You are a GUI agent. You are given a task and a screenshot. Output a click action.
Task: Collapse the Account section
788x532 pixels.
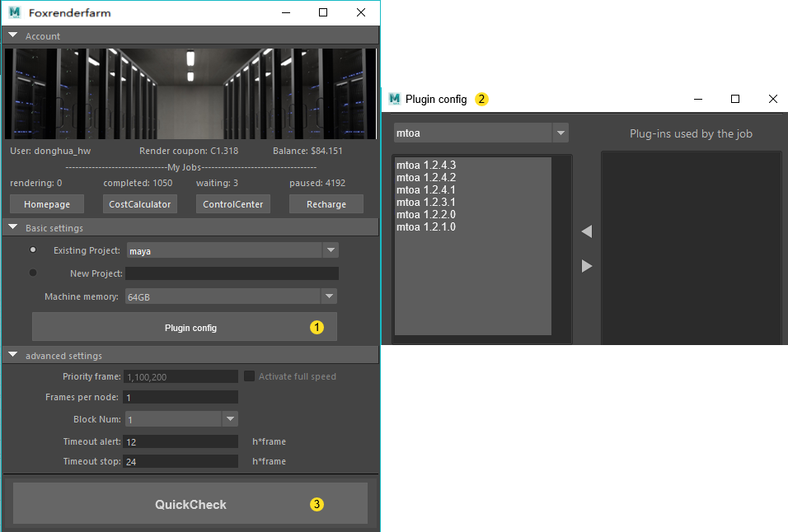(13, 35)
